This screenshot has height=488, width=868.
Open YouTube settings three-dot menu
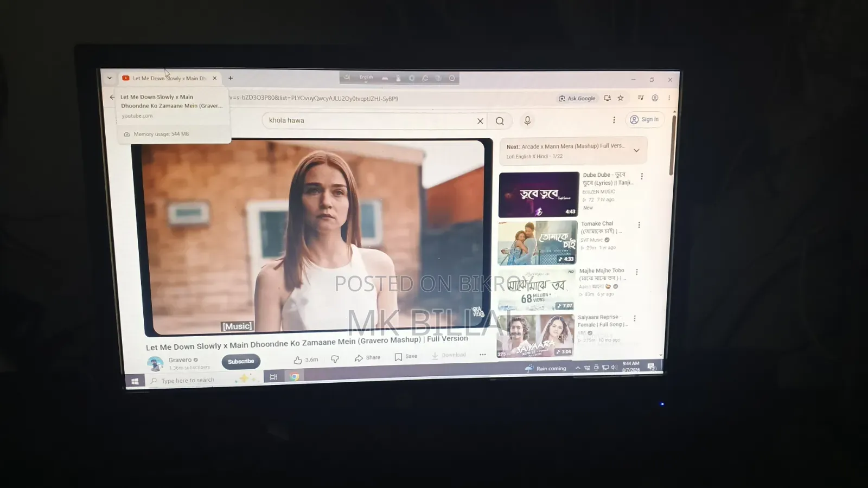tap(614, 120)
